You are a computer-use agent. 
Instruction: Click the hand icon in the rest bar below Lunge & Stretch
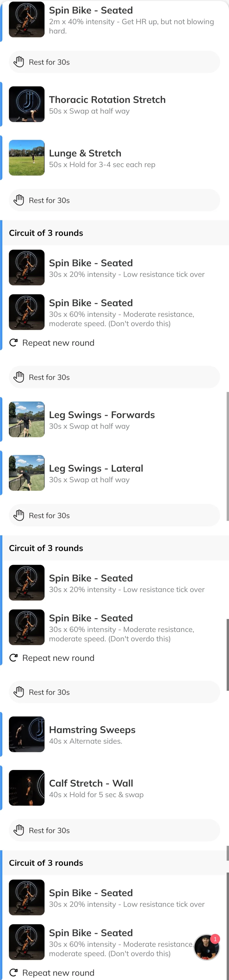tap(19, 200)
